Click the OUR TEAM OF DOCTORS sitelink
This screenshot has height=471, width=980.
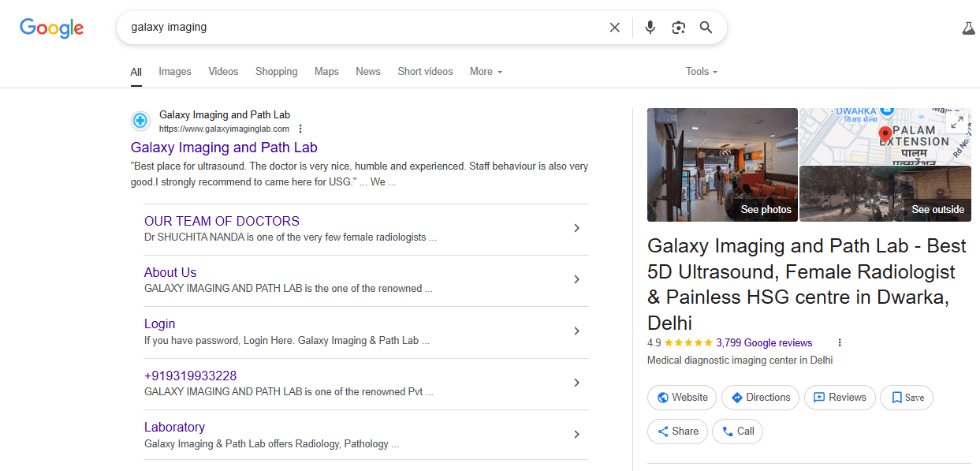point(222,221)
